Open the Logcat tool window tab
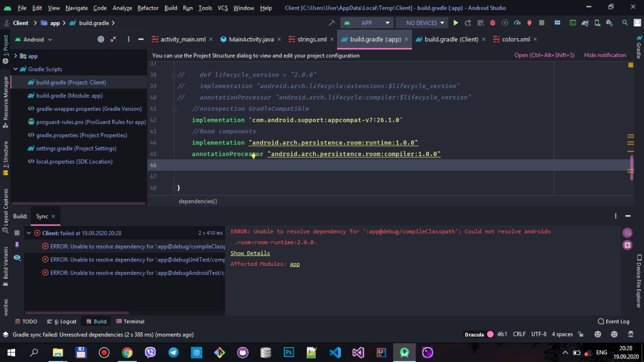 coord(62,321)
